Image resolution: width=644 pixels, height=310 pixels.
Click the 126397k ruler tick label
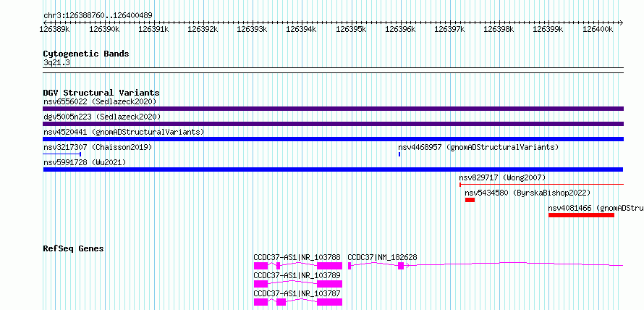point(449,29)
